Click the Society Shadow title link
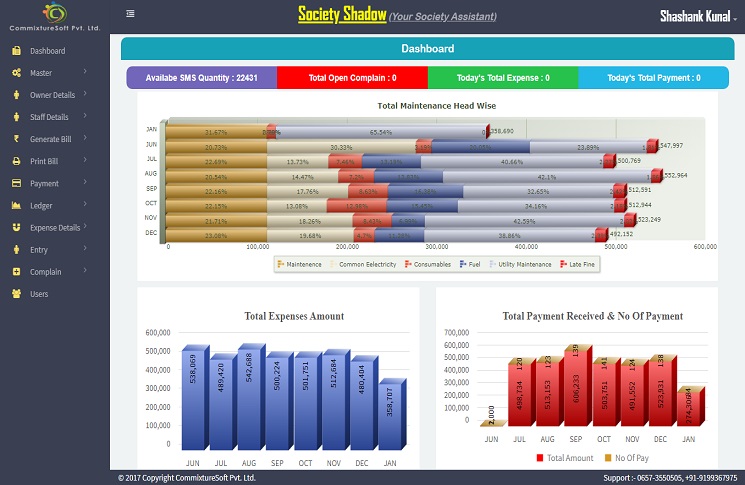745x485 pixels. 342,14
